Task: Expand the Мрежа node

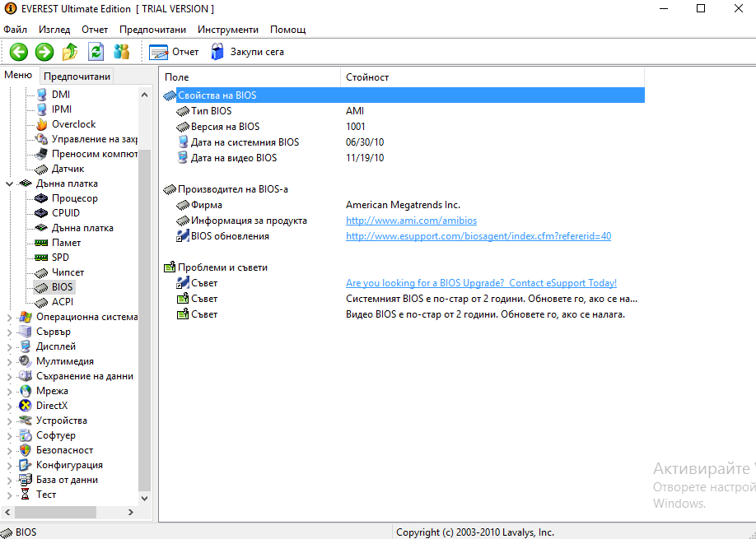Action: tap(9, 392)
